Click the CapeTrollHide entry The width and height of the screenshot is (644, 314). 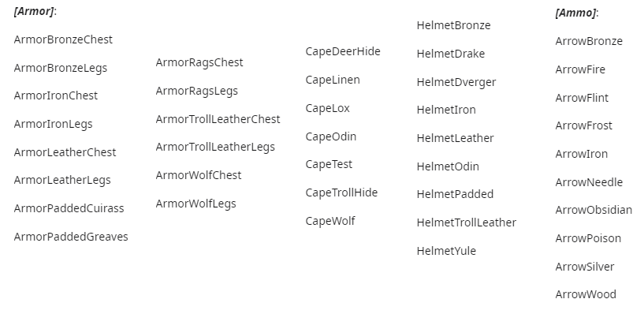pos(341,193)
